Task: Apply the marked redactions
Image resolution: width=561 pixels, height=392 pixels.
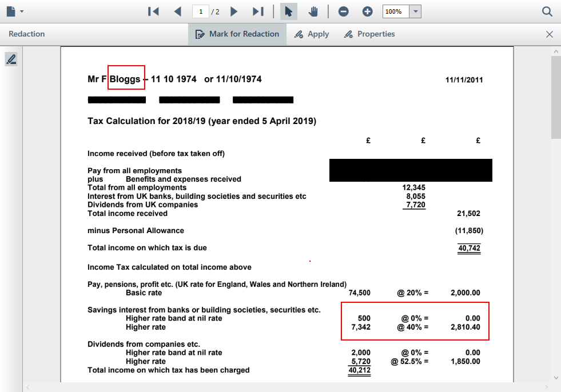Action: pyautogui.click(x=312, y=34)
